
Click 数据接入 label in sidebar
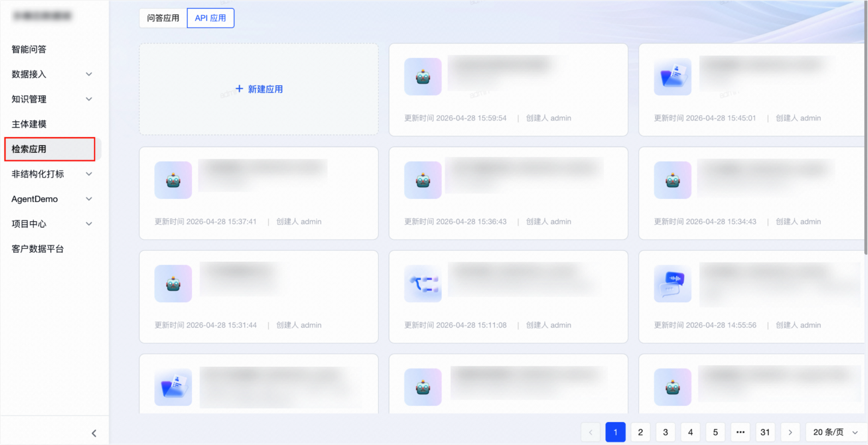pos(29,74)
